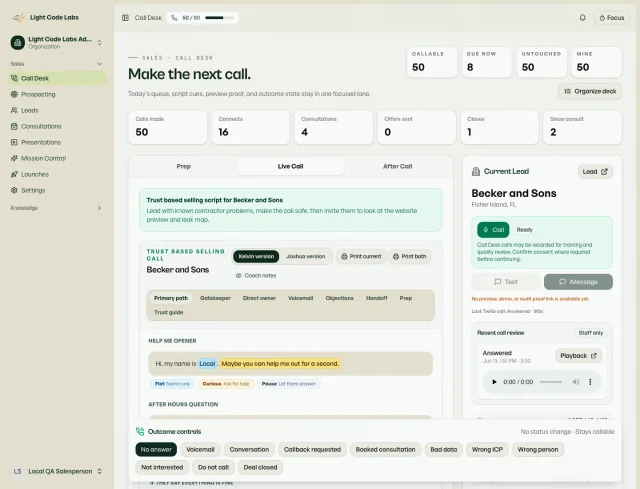This screenshot has height=489, width=640.
Task: Click the 50/80 call quota progress bar
Action: pyautogui.click(x=220, y=18)
